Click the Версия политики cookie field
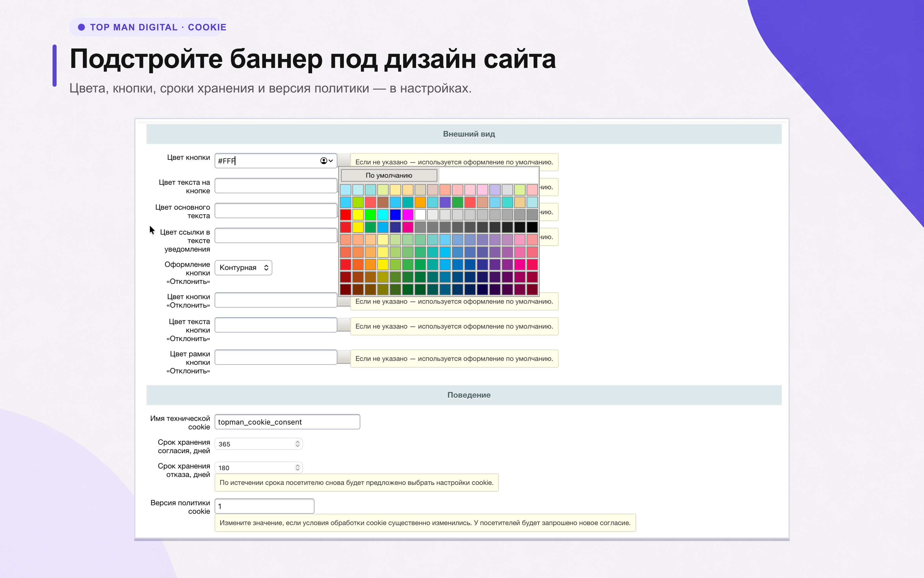924x578 pixels. pyautogui.click(x=264, y=506)
